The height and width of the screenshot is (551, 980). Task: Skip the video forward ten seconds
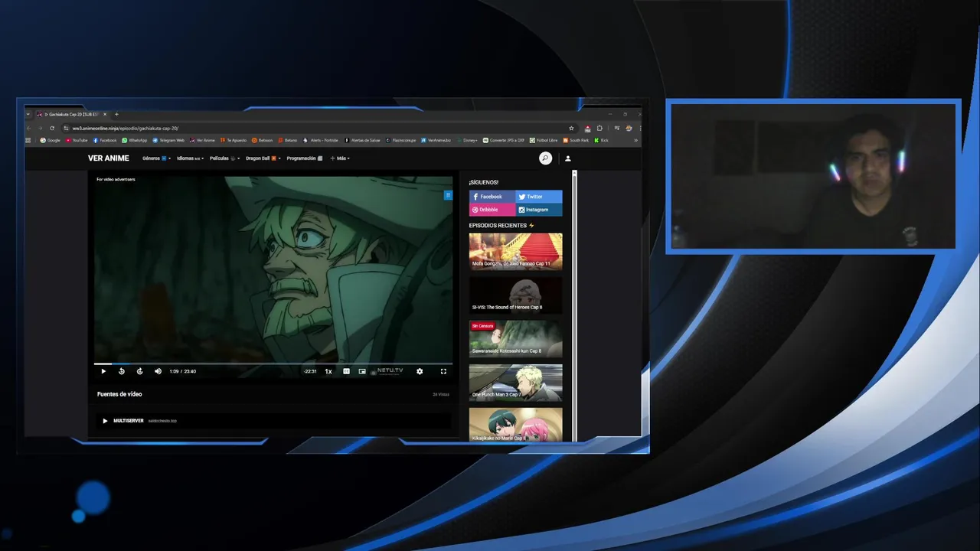pos(139,371)
